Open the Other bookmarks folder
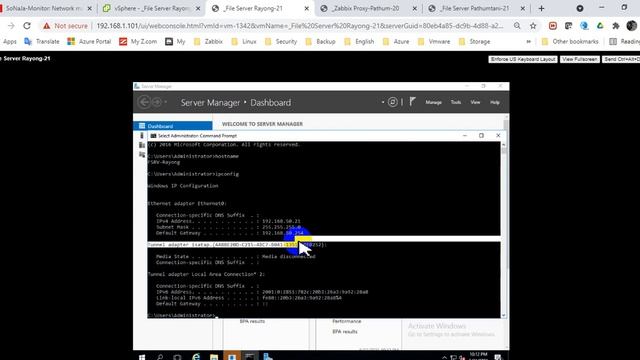Viewport: 640px width, 360px height. [570, 42]
